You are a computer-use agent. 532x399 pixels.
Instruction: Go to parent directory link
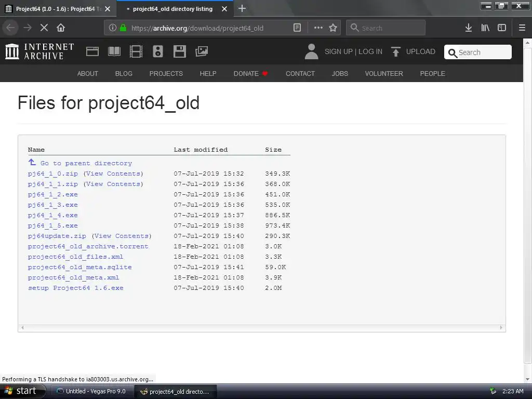pos(80,163)
